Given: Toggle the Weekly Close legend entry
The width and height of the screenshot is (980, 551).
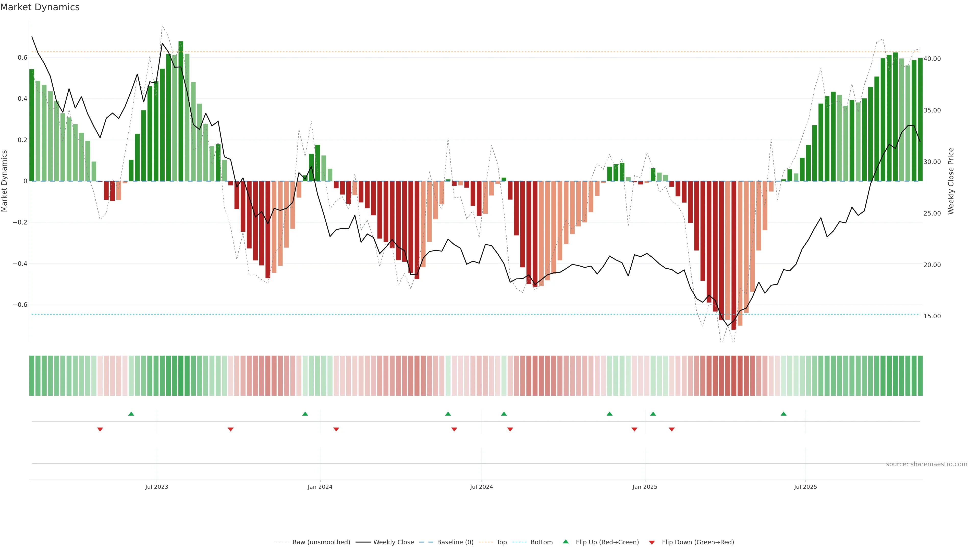Looking at the screenshot, I should click(393, 542).
